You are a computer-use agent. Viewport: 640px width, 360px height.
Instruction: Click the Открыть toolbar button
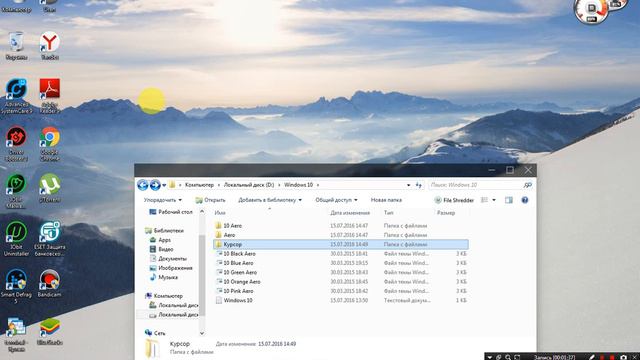coord(210,200)
